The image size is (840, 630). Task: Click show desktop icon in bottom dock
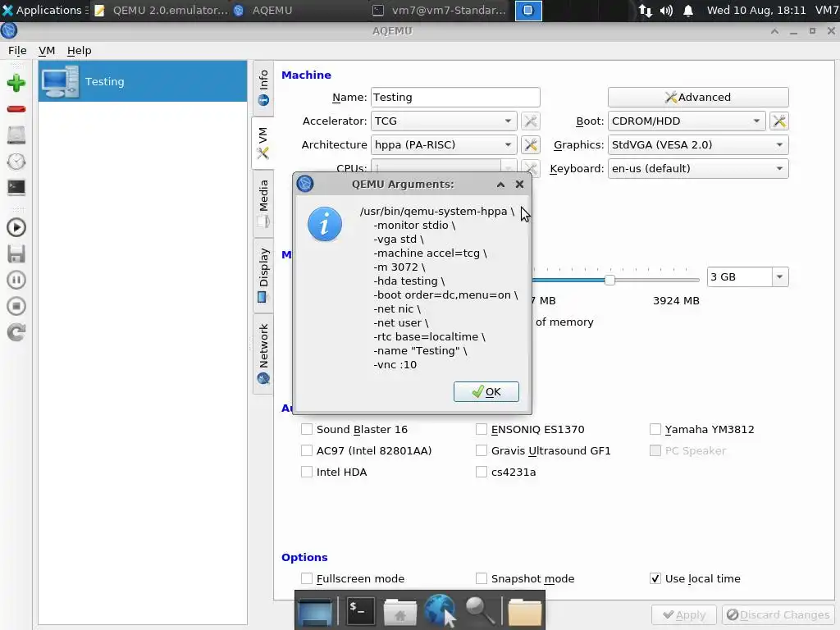[x=316, y=612]
